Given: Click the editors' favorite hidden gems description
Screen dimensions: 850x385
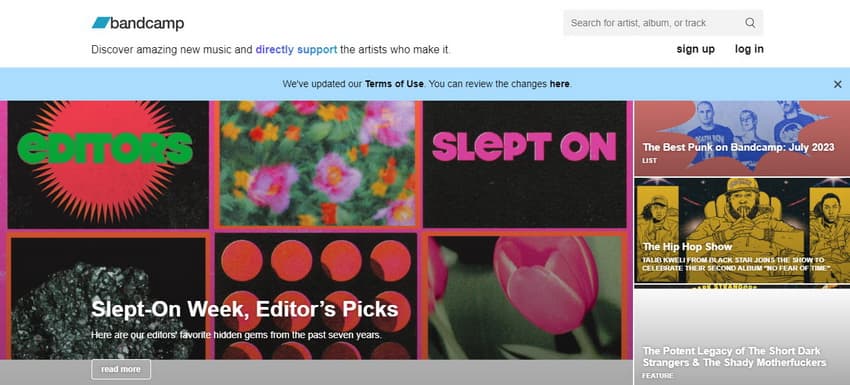Looking at the screenshot, I should tap(236, 335).
